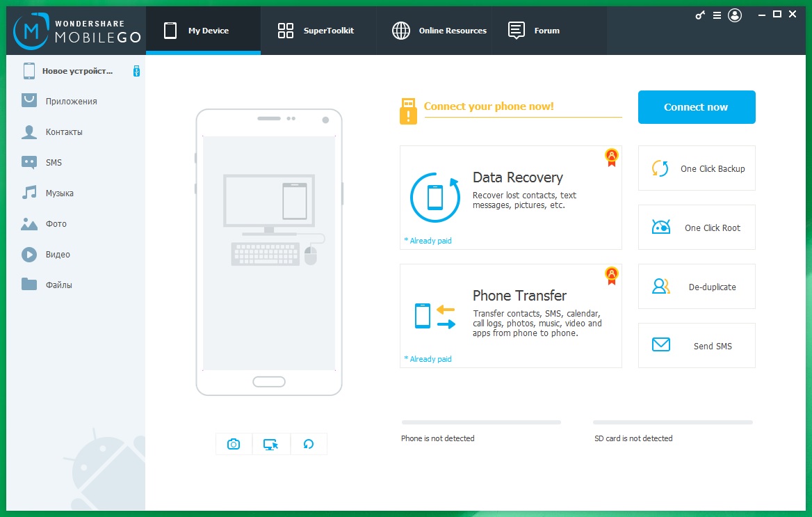Go to the Forum tab
This screenshot has width=812, height=517.
point(549,31)
